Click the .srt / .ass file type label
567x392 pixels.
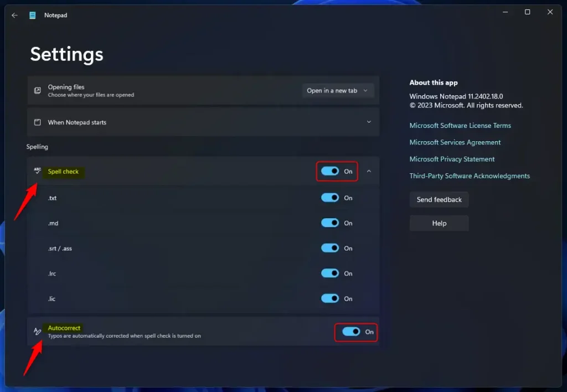pyautogui.click(x=60, y=249)
